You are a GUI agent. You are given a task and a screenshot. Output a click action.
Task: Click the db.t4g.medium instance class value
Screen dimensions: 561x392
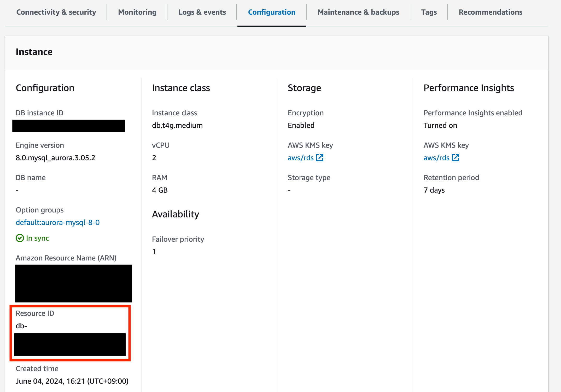click(x=177, y=126)
